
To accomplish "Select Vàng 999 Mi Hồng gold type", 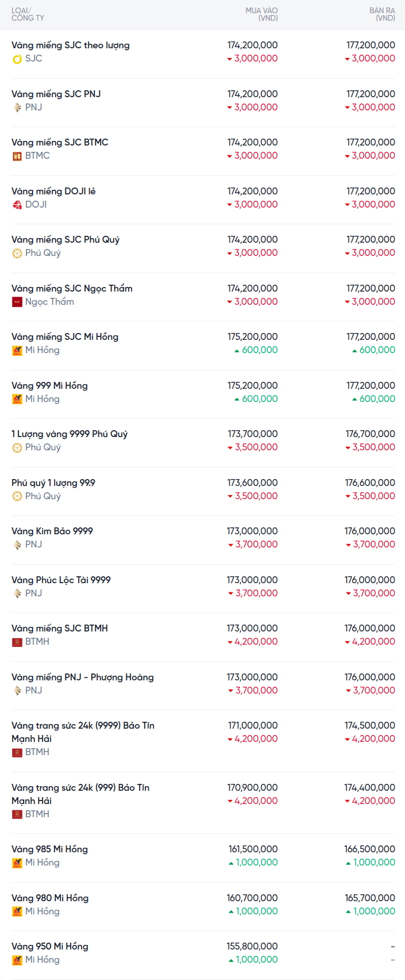I will coord(49,386).
